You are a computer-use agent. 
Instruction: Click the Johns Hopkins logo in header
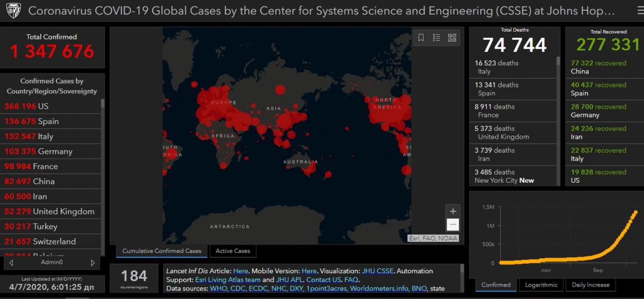click(x=12, y=11)
